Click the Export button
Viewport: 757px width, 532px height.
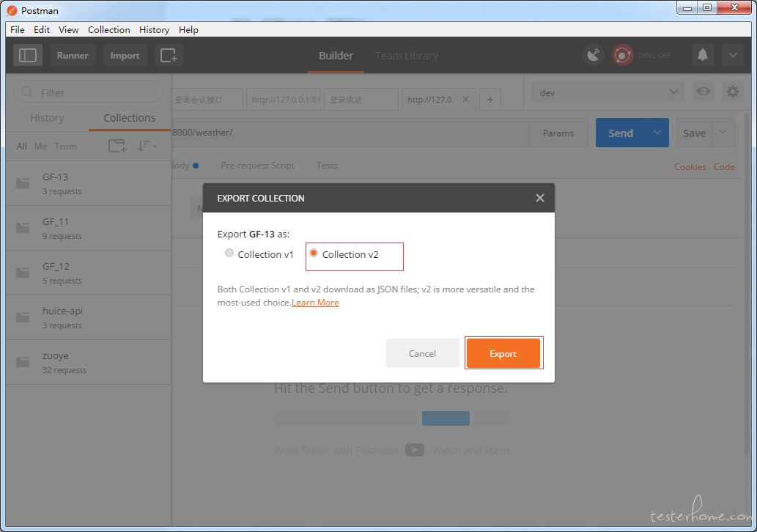tap(503, 353)
